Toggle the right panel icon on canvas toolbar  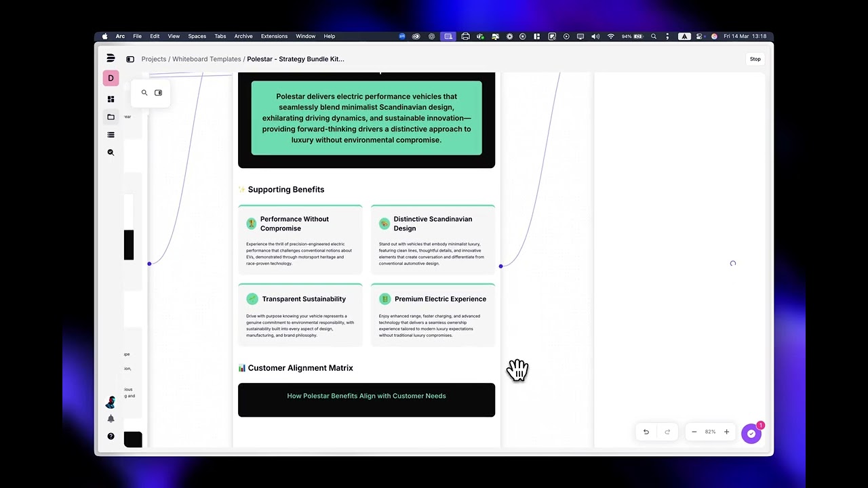tap(158, 93)
